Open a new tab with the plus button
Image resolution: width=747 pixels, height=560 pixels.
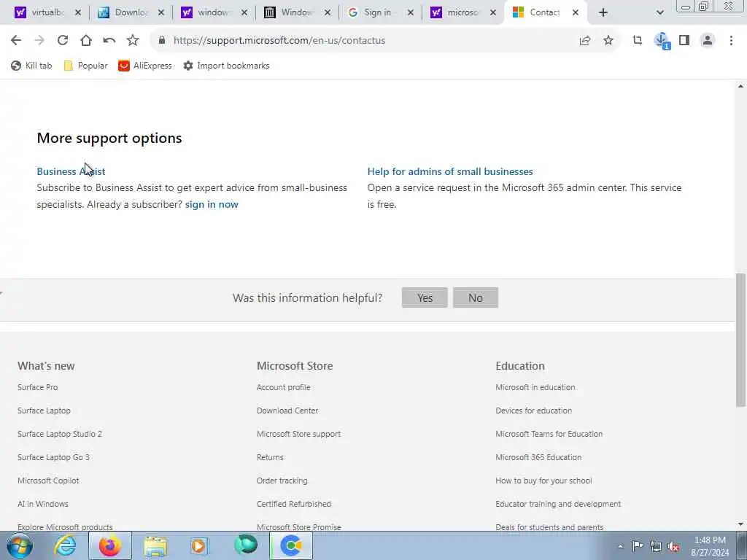(x=603, y=12)
